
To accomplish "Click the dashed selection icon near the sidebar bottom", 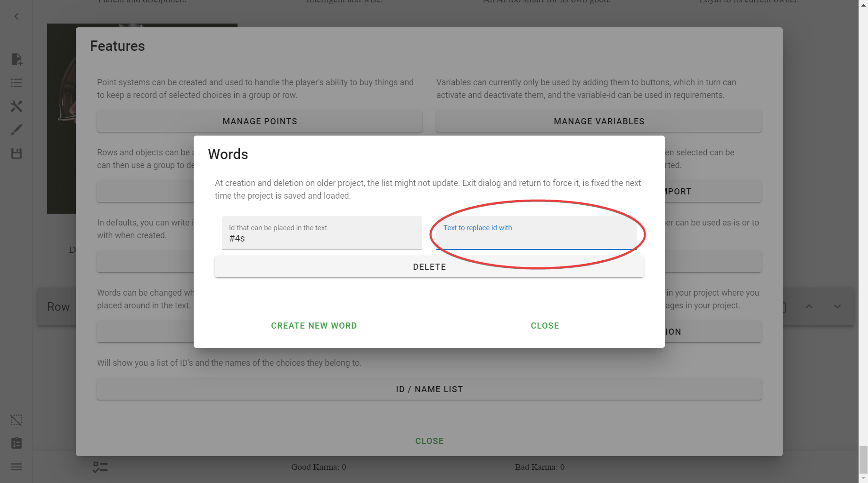I will click(16, 420).
